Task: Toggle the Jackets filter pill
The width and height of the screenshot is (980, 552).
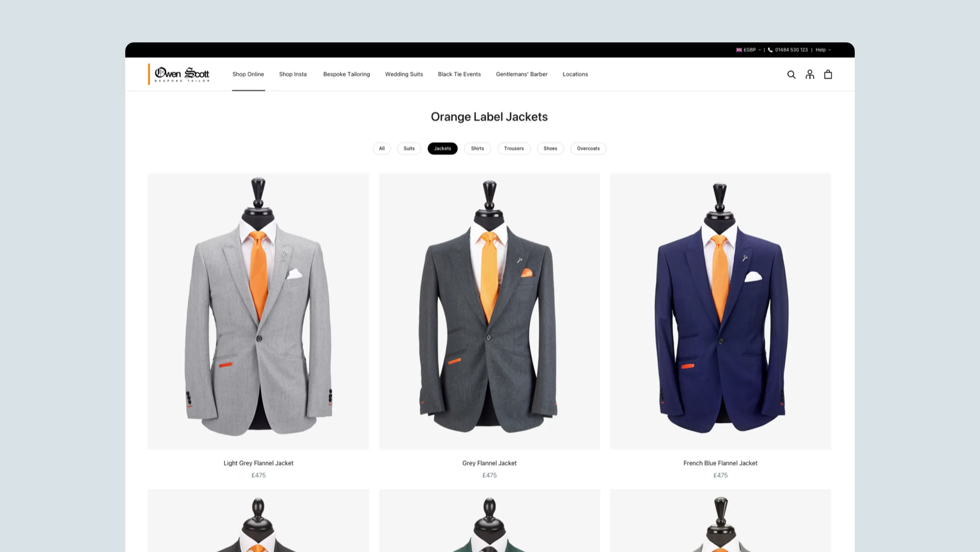Action: click(442, 148)
